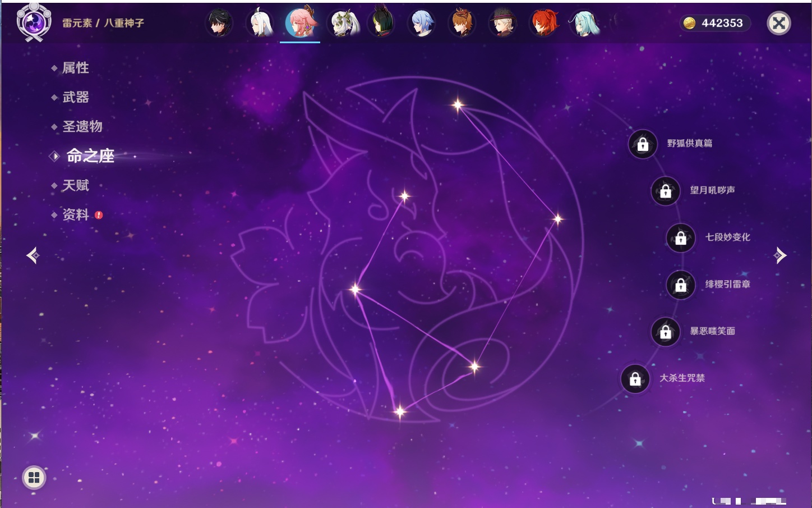Screen dimensions: 812x508
Task: View the 野狐供真篇 constellation label
Action: 690,143
